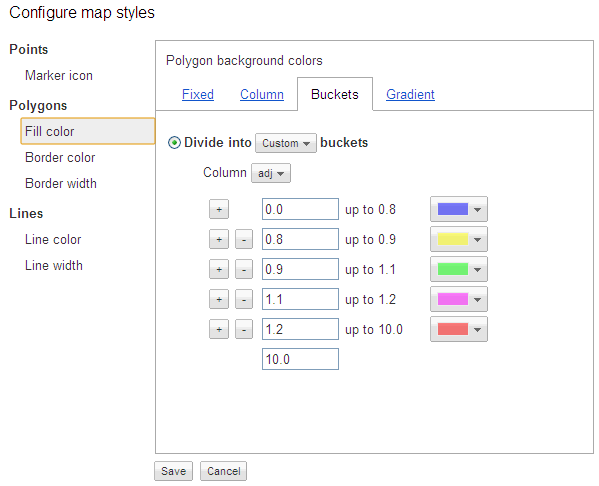Open Border color settings
The width and height of the screenshot is (599, 486).
[60, 157]
